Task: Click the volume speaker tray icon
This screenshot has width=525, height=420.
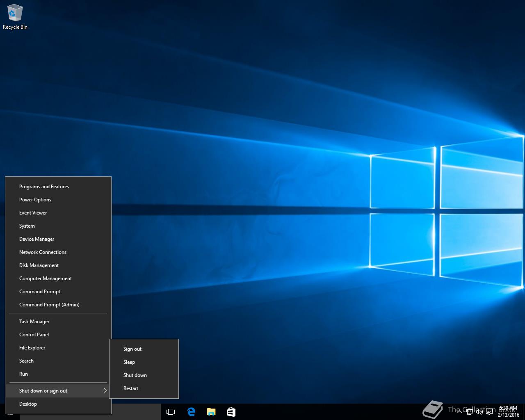Action: (479, 412)
